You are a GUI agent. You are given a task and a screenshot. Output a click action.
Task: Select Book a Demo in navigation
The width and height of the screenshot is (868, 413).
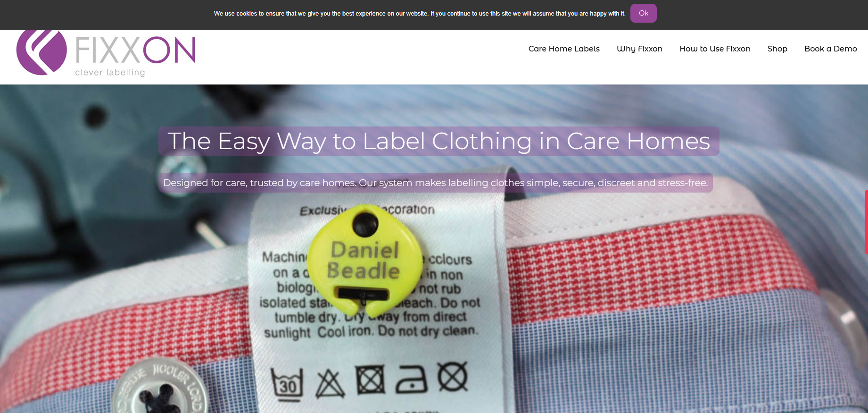(830, 49)
